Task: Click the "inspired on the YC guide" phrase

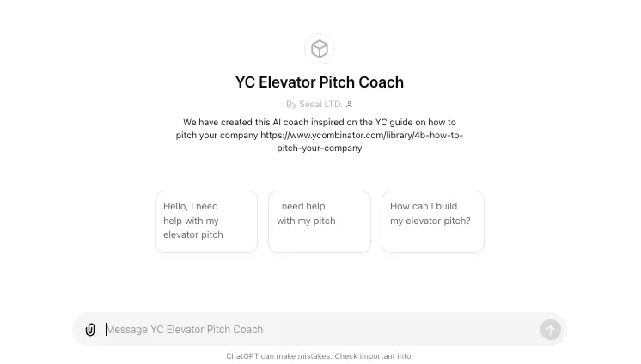Action: [x=335, y=123]
